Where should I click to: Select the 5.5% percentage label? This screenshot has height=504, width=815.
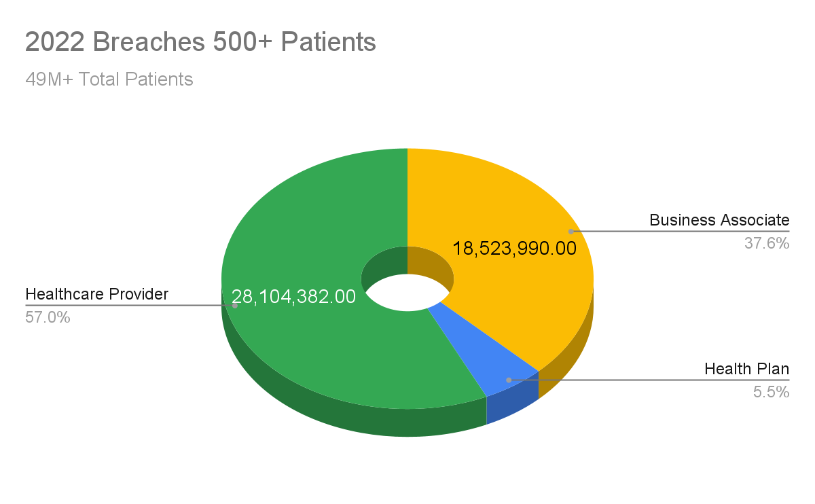pos(771,392)
